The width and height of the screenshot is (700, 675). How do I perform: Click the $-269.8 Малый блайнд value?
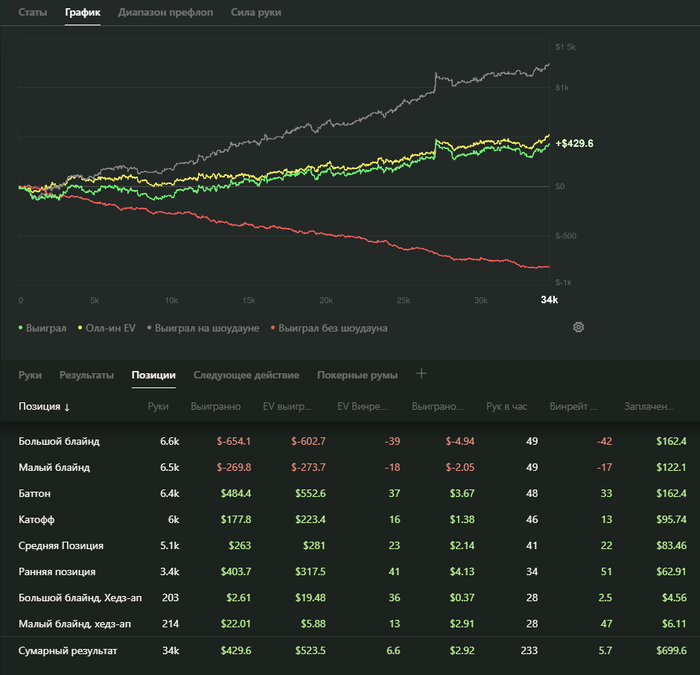tap(233, 467)
